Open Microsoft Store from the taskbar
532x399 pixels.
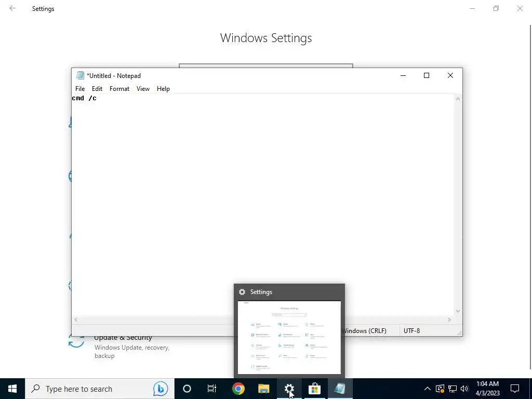[x=314, y=389]
